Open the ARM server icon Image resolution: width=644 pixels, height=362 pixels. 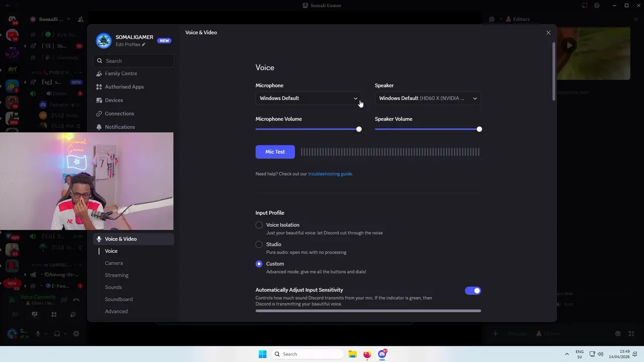coord(12,69)
